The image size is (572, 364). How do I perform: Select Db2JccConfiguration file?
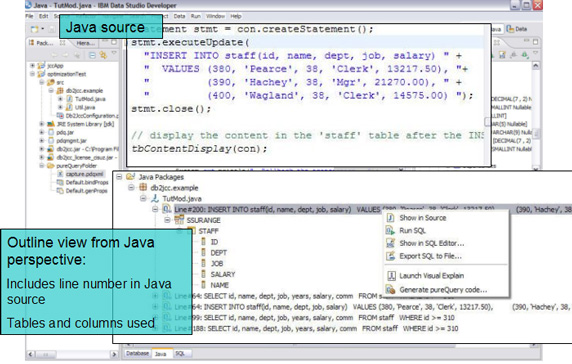pyautogui.click(x=92, y=116)
